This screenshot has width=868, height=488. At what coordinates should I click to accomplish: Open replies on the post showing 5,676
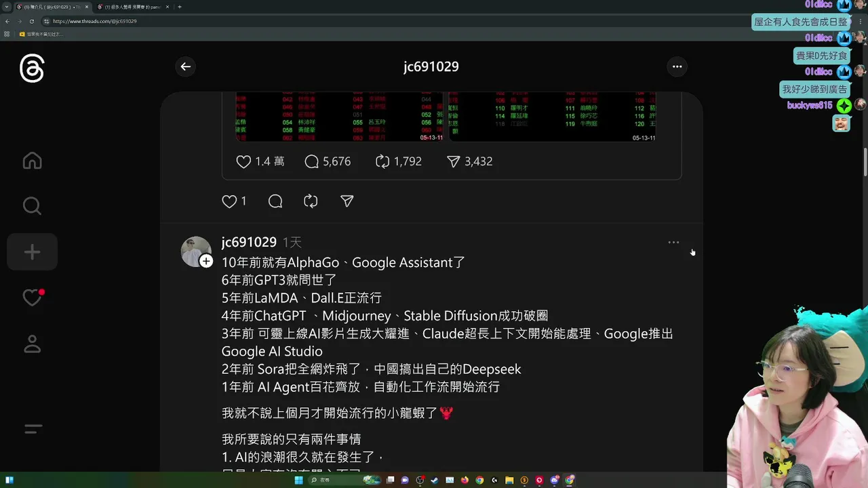[x=328, y=161]
